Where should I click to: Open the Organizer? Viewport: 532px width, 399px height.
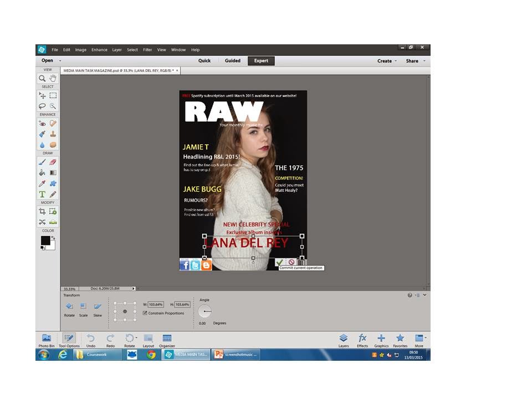click(x=167, y=340)
